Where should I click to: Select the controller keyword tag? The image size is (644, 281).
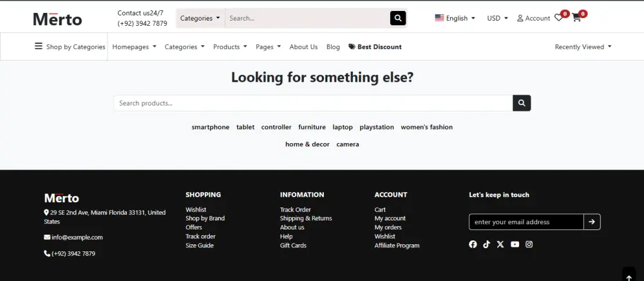click(x=276, y=128)
